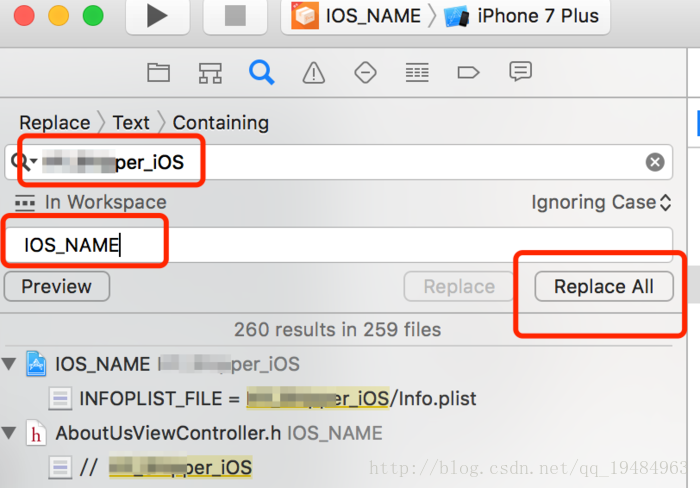Select the Find navigator magnifier icon
Viewport: 700px width, 488px height.
pos(262,72)
